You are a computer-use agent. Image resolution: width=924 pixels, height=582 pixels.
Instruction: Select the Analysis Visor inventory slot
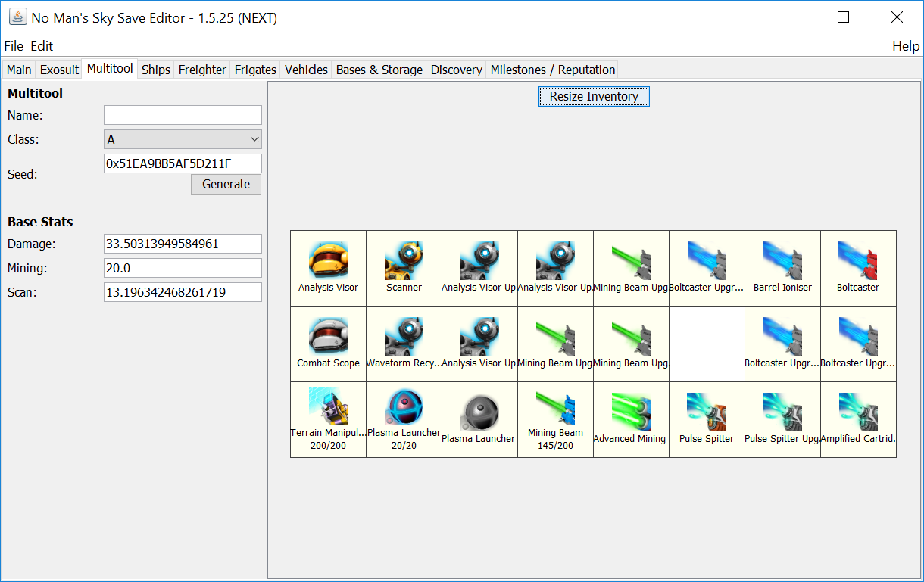328,269
